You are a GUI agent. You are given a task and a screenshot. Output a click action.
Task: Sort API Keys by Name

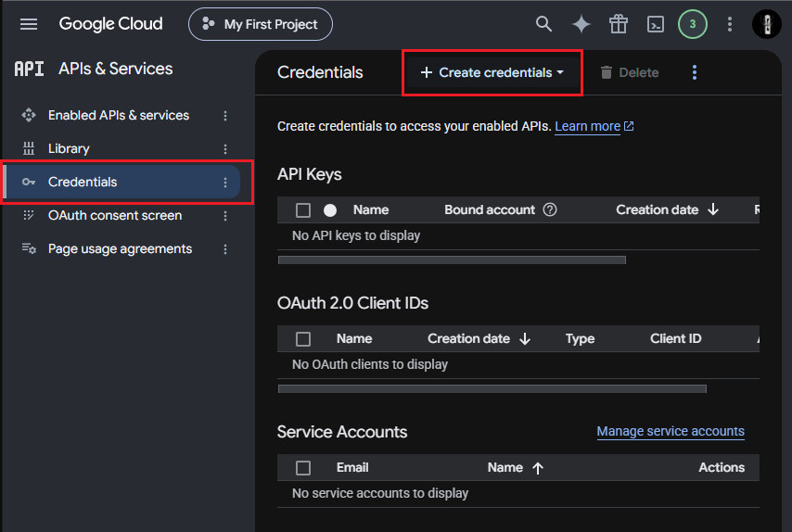[371, 210]
